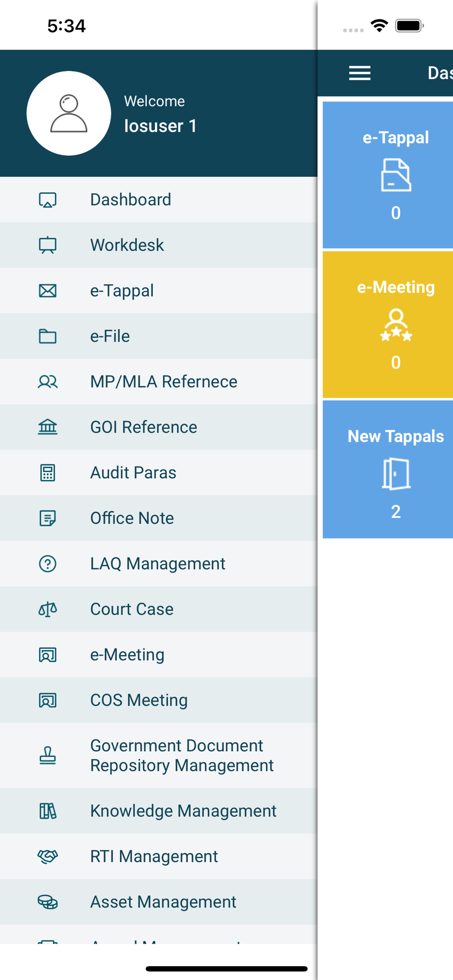The height and width of the screenshot is (980, 453).
Task: Tap the Welcome label in header
Action: (x=154, y=101)
